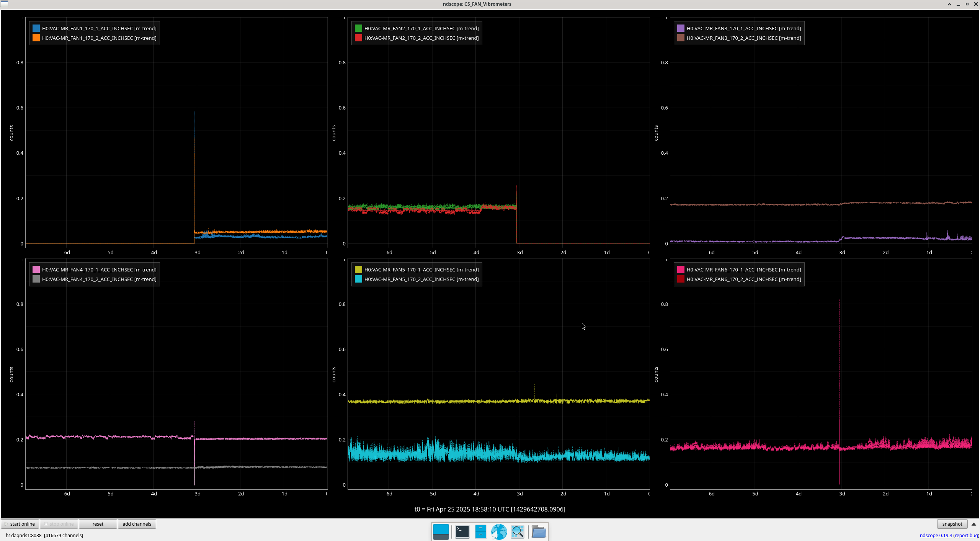
Task: Open the report bug link
Action: [966, 535]
